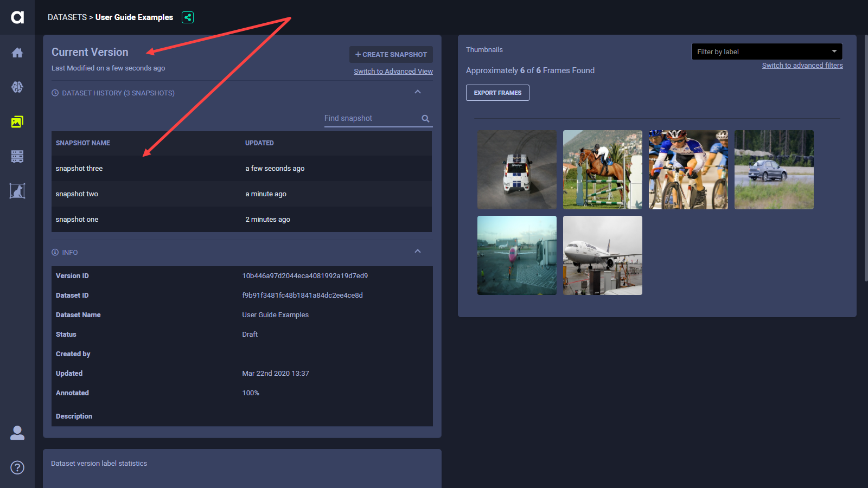Open the user profile icon

tap(17, 433)
